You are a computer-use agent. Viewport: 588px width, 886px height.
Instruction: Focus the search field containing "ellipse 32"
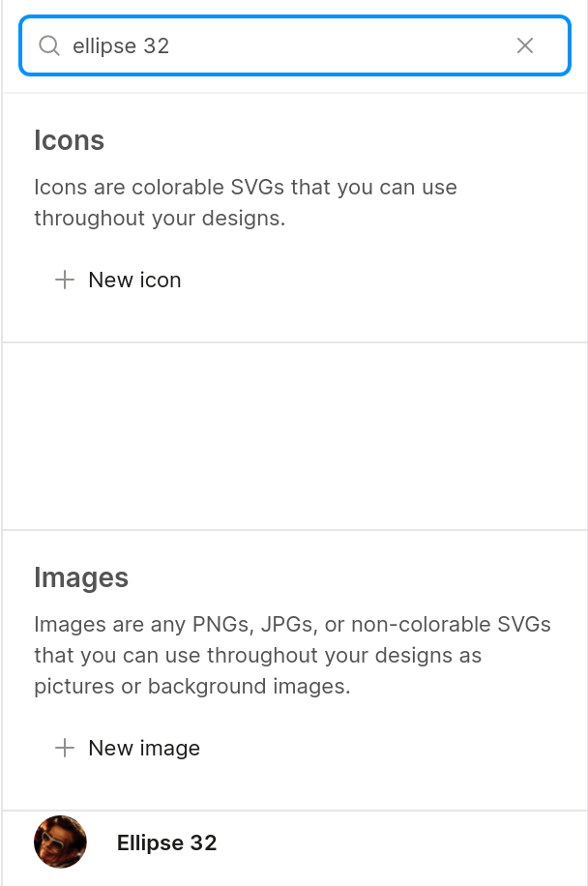pyautogui.click(x=121, y=45)
